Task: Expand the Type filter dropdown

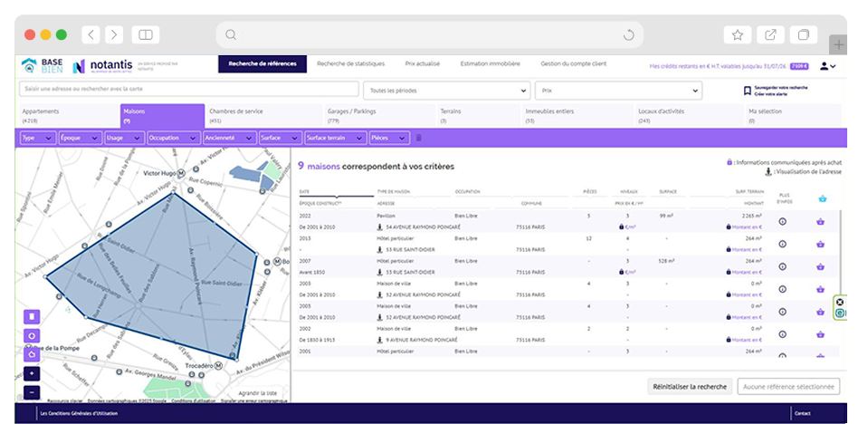Action: pos(37,138)
